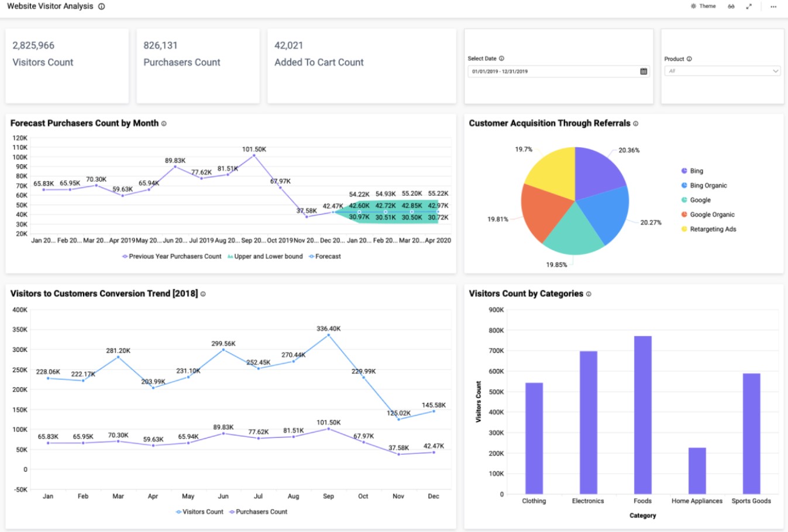This screenshot has width=788, height=532.
Task: Click the teal 19.85% pie slice
Action: tap(574, 232)
